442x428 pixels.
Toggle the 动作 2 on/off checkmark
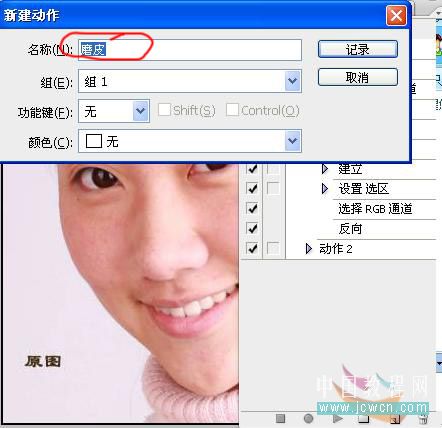coord(252,249)
